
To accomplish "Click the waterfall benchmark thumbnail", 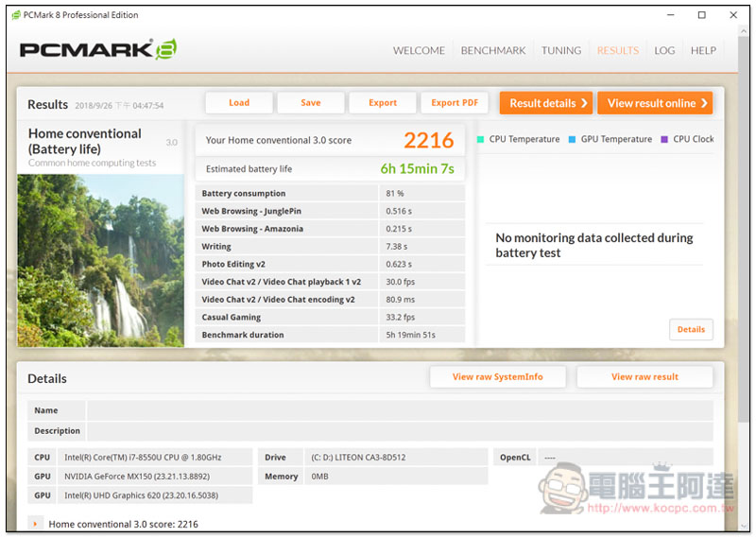I will [x=101, y=261].
